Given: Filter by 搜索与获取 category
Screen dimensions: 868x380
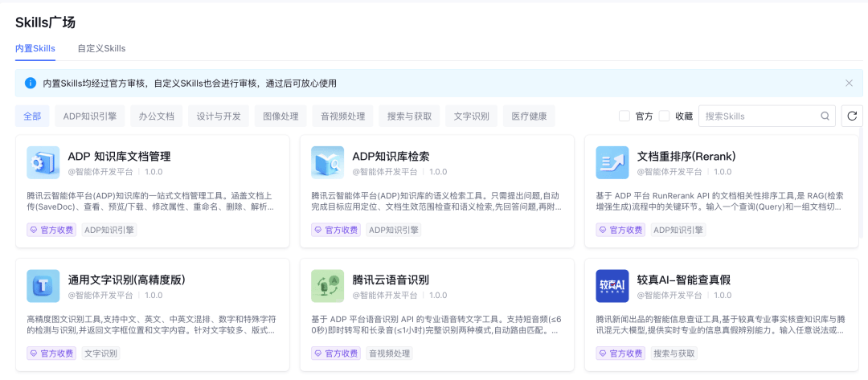Looking at the screenshot, I should (409, 116).
